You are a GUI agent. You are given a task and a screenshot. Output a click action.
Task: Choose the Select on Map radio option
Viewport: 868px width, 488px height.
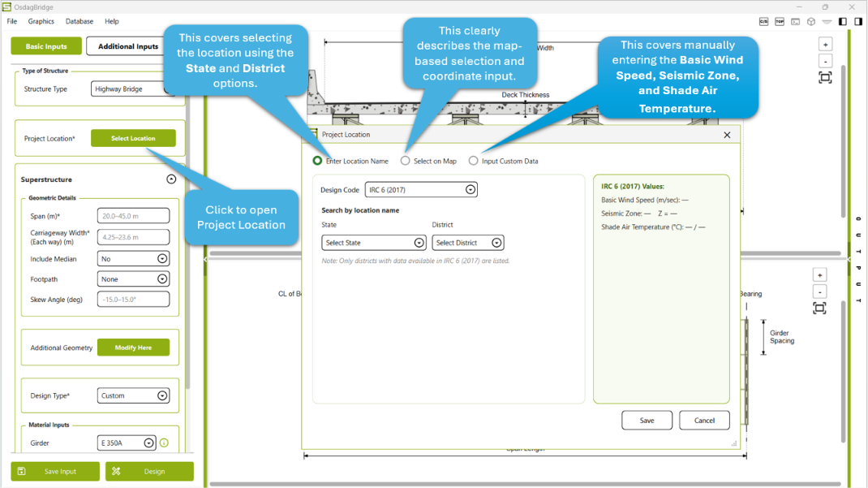[406, 161]
